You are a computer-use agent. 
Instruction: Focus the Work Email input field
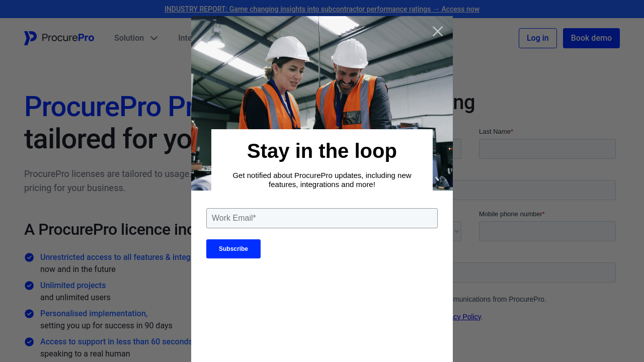pyautogui.click(x=321, y=218)
